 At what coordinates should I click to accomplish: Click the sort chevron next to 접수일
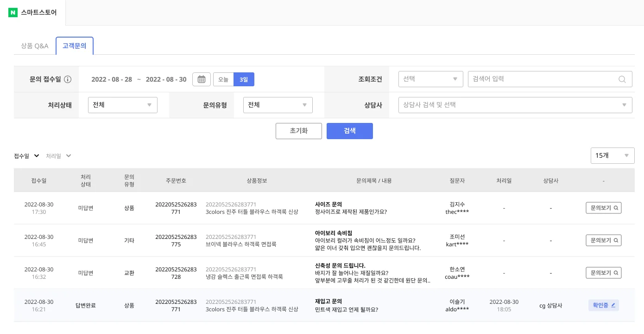(x=37, y=156)
